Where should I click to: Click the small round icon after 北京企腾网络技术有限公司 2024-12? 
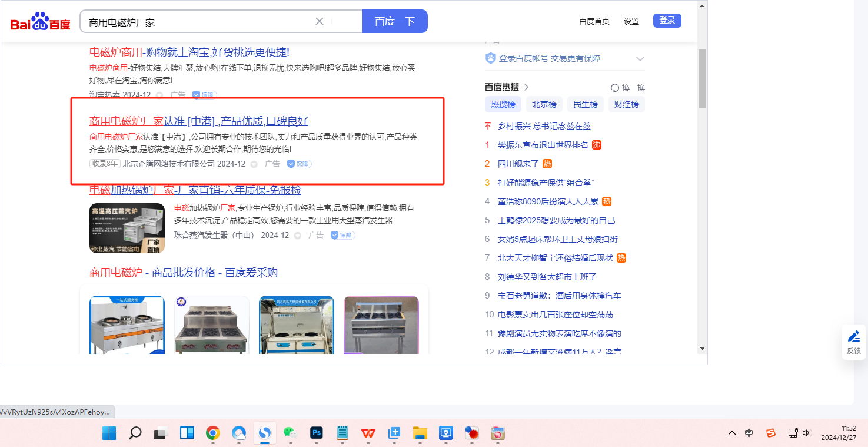(254, 164)
